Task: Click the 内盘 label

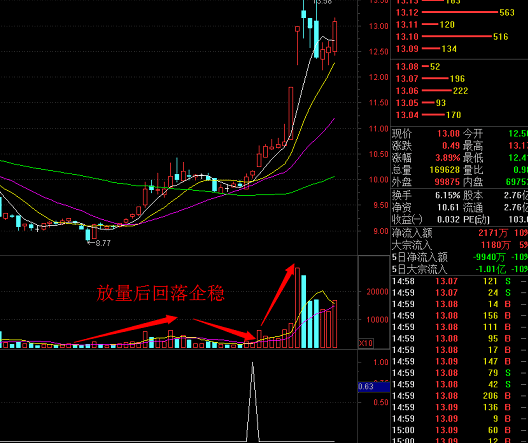Action: 473,182
